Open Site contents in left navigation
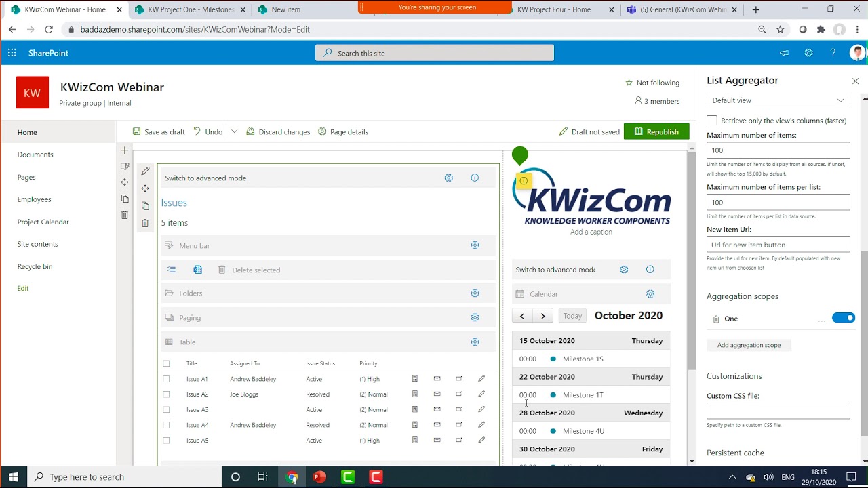The height and width of the screenshot is (488, 868). [38, 244]
